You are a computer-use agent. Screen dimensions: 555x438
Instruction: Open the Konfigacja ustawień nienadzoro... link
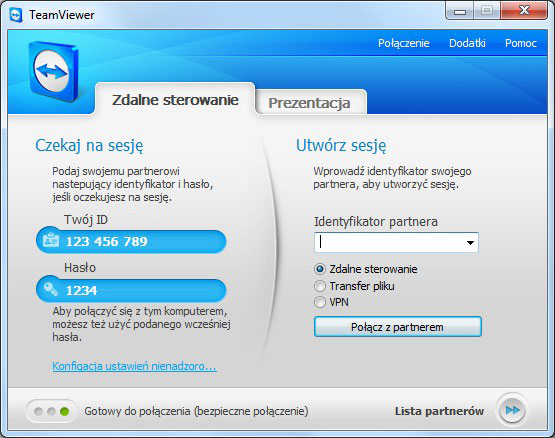(x=134, y=366)
